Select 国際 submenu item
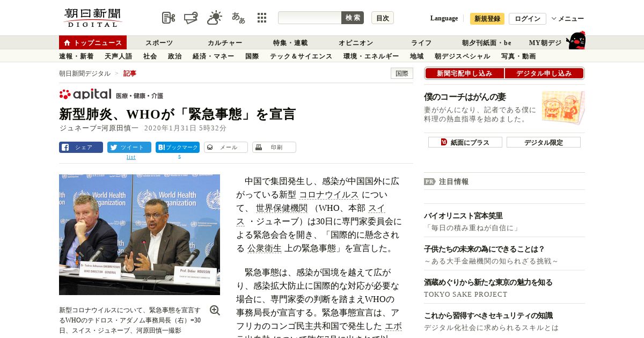The image size is (644, 338). coord(252,56)
